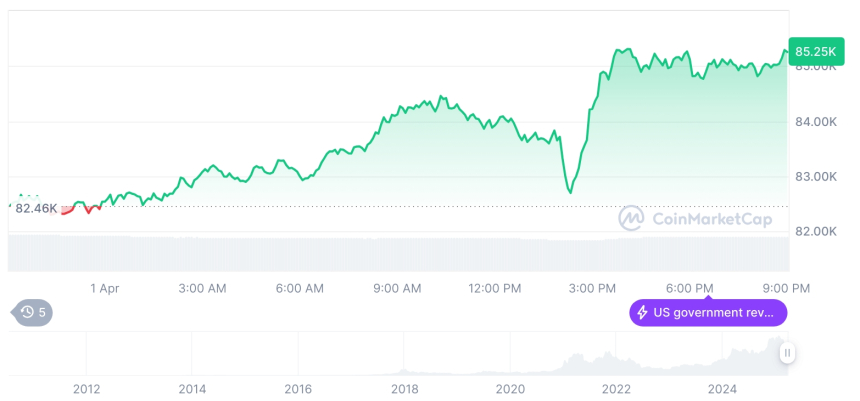Select 2018 on the history timeline
Image resolution: width=860 pixels, height=401 pixels.
(404, 389)
